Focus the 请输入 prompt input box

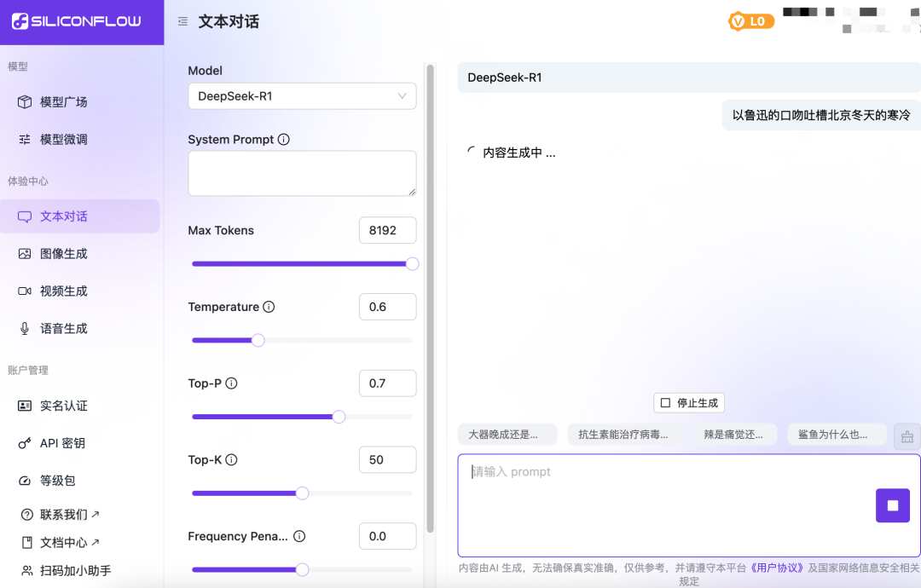688,505
